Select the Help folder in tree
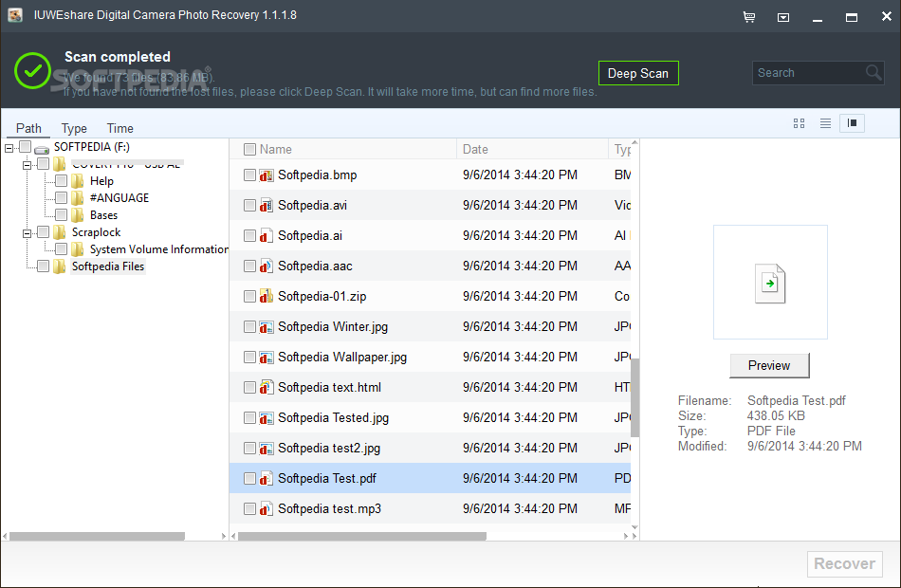901x588 pixels. tap(101, 181)
